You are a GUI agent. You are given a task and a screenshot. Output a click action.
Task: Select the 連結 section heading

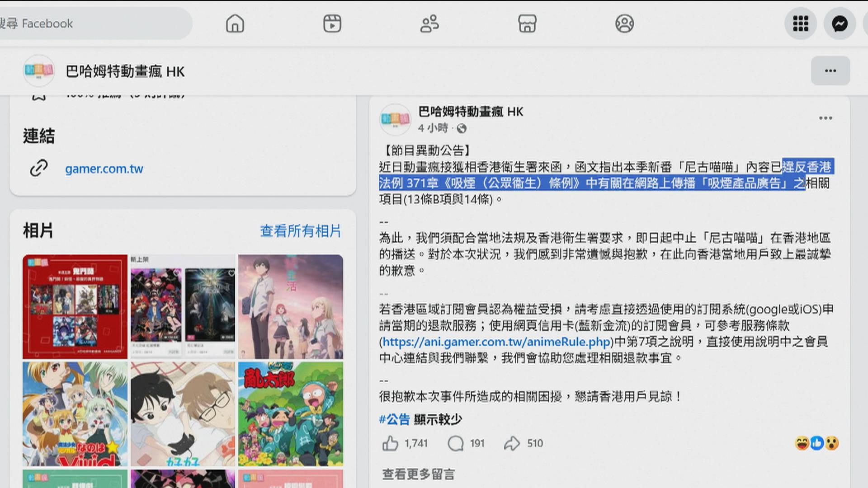click(x=39, y=136)
